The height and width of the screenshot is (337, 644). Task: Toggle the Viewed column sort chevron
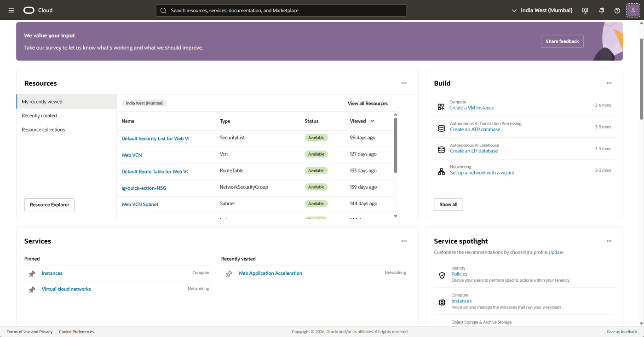coord(372,121)
